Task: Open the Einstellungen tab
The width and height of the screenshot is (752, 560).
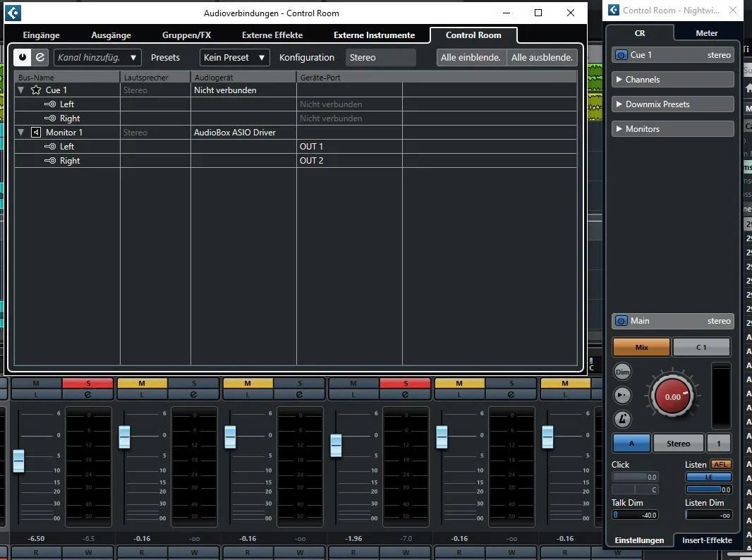Action: click(x=639, y=540)
